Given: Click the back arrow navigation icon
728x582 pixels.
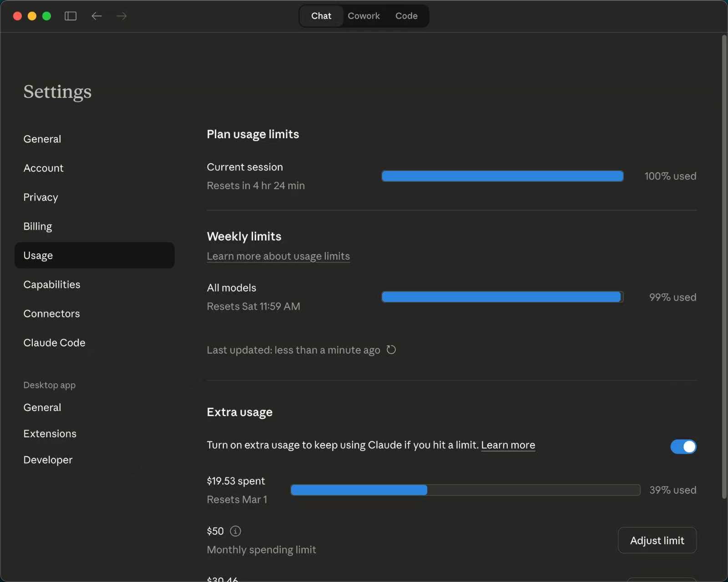Looking at the screenshot, I should (96, 16).
